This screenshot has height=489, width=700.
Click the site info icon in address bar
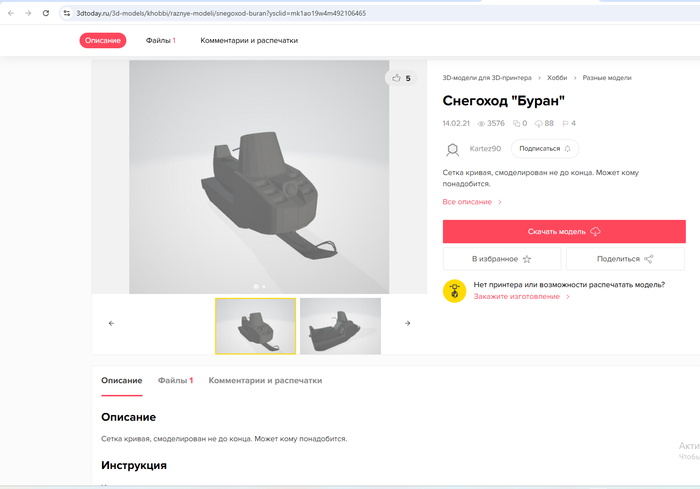pos(67,13)
